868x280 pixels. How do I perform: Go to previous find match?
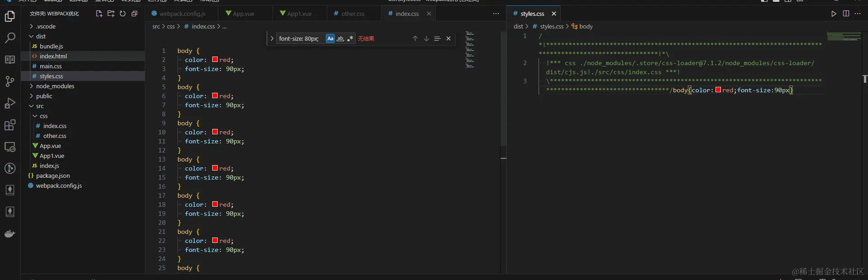(415, 38)
